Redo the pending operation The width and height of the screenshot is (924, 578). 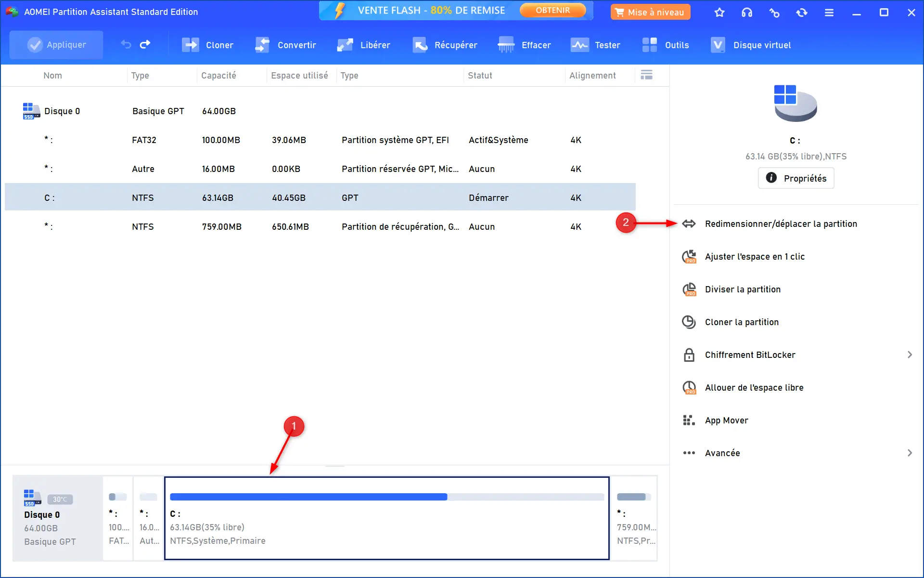tap(145, 45)
